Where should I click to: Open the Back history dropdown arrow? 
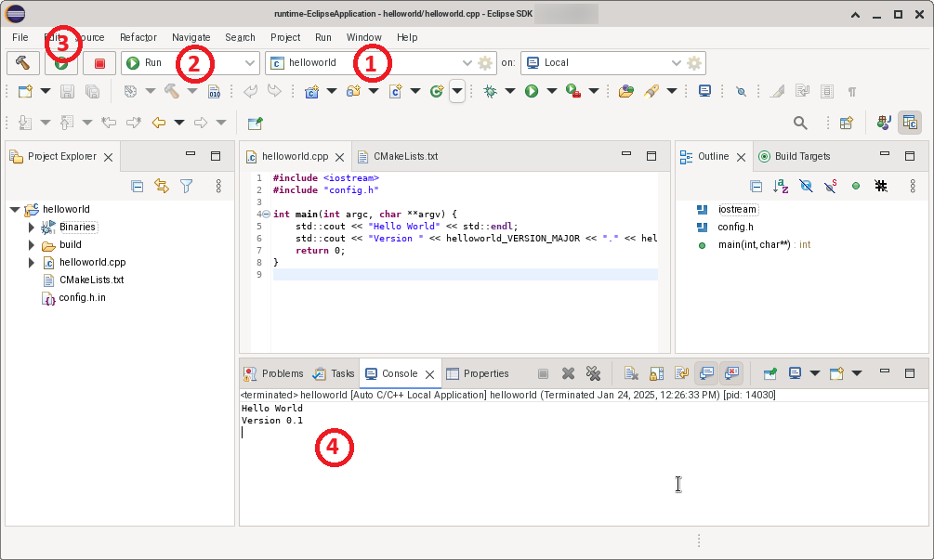pyautogui.click(x=179, y=123)
